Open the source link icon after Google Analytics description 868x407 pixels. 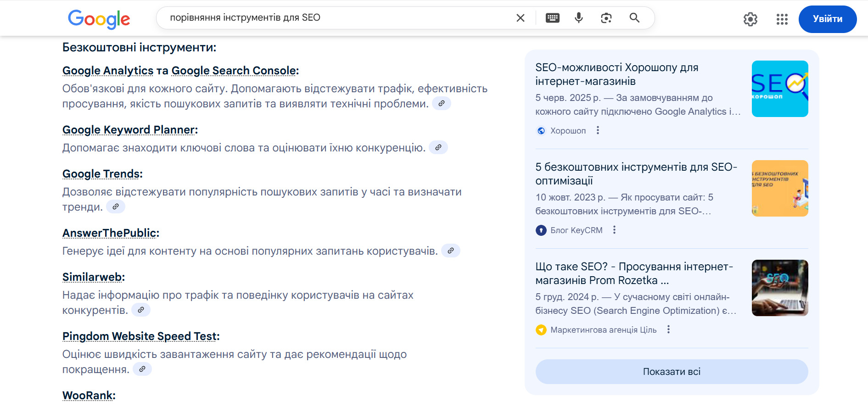442,103
